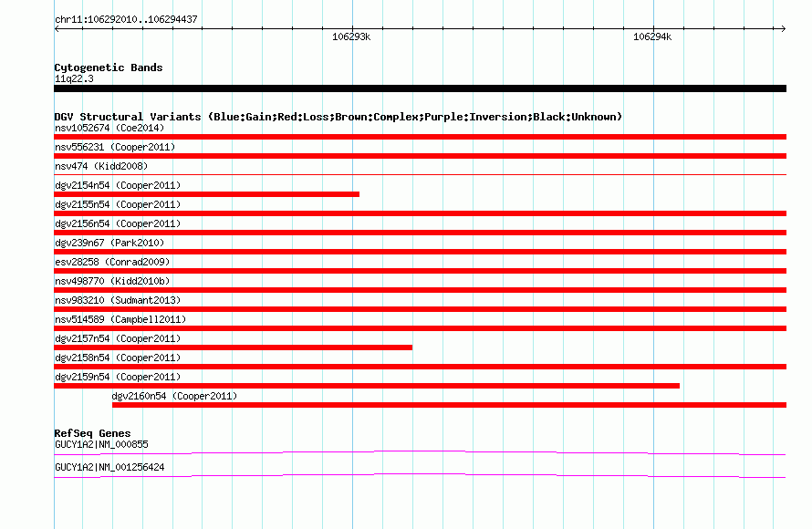Click the chr11:106292010..106294437 region label
The width and height of the screenshot is (812, 529).
(x=126, y=20)
